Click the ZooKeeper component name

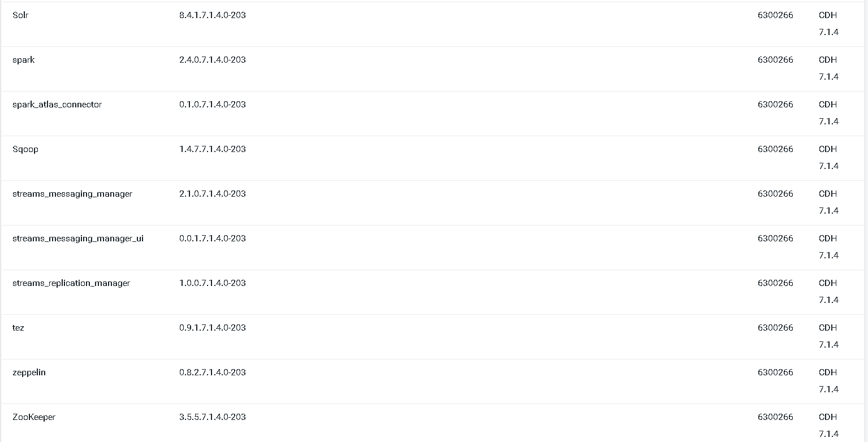click(x=34, y=417)
